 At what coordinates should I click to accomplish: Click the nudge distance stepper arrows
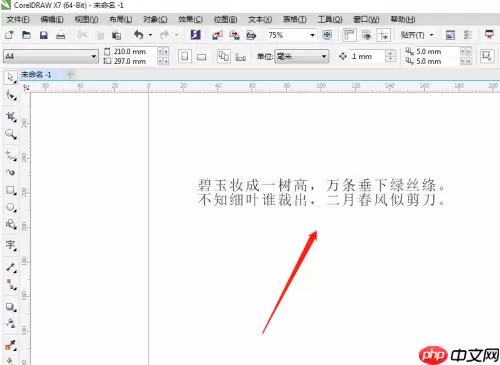(391, 57)
